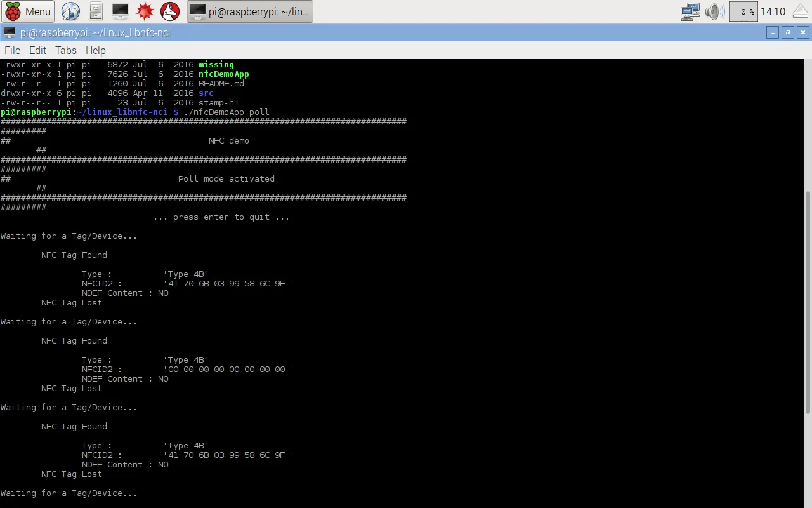Viewport: 812px width, 508px height.
Task: Open the volume speaker tray icon
Action: click(x=714, y=11)
